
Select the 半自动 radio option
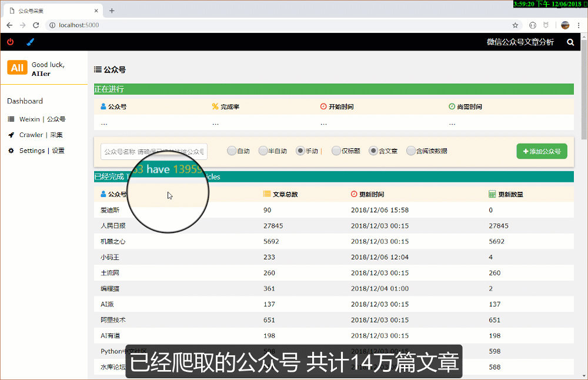click(263, 151)
